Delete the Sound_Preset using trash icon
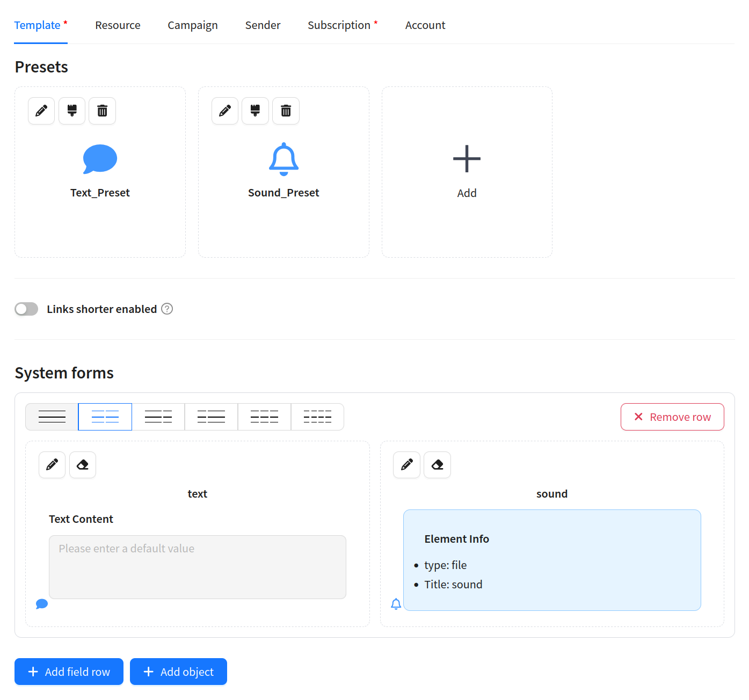This screenshot has width=749, height=700. coord(286,111)
